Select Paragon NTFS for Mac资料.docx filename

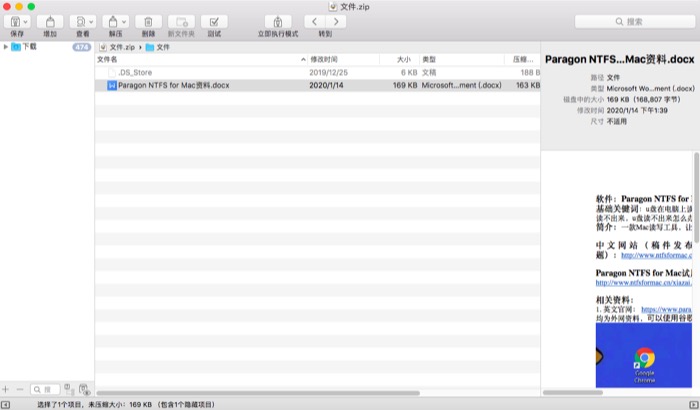(x=174, y=85)
